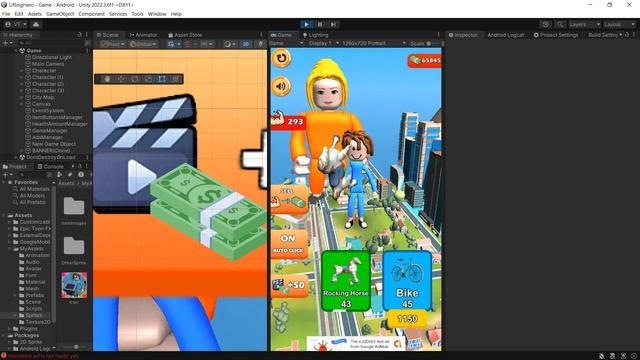Screen dimensions: 640x360
Task: Select the Scale tool in Scene overlay
Action: (x=148, y=79)
